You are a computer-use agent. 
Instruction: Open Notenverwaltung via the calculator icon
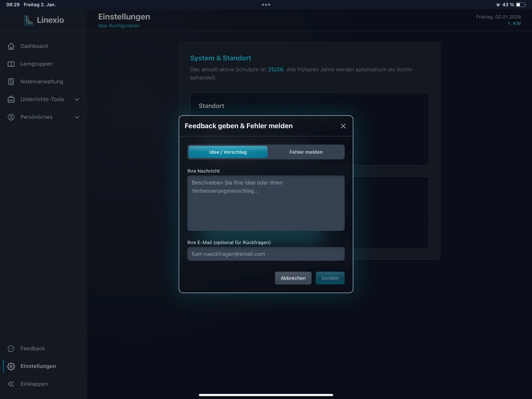tap(11, 81)
